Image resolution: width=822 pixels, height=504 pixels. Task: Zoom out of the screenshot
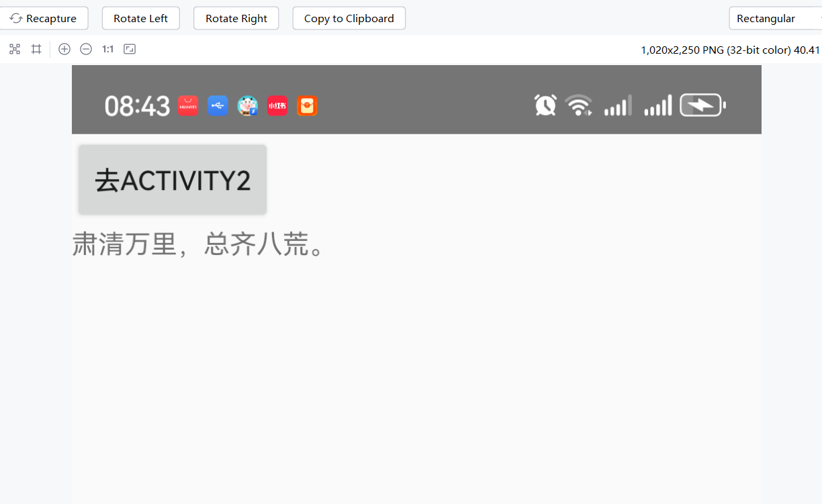86,49
